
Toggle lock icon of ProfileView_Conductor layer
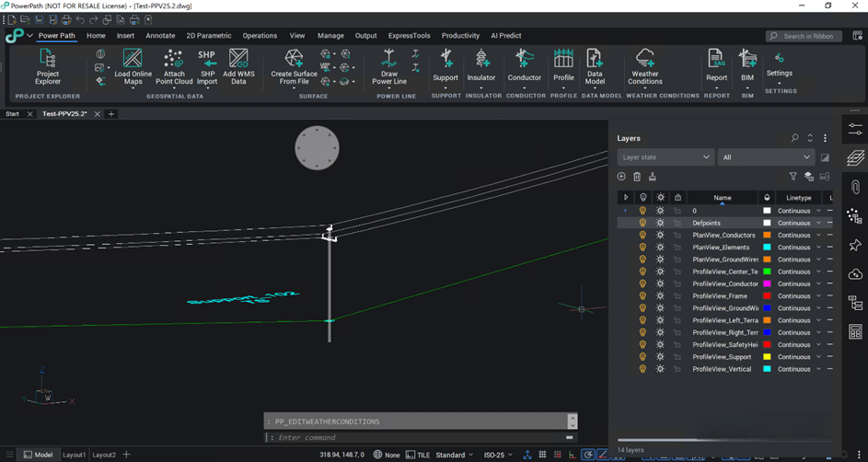[677, 283]
